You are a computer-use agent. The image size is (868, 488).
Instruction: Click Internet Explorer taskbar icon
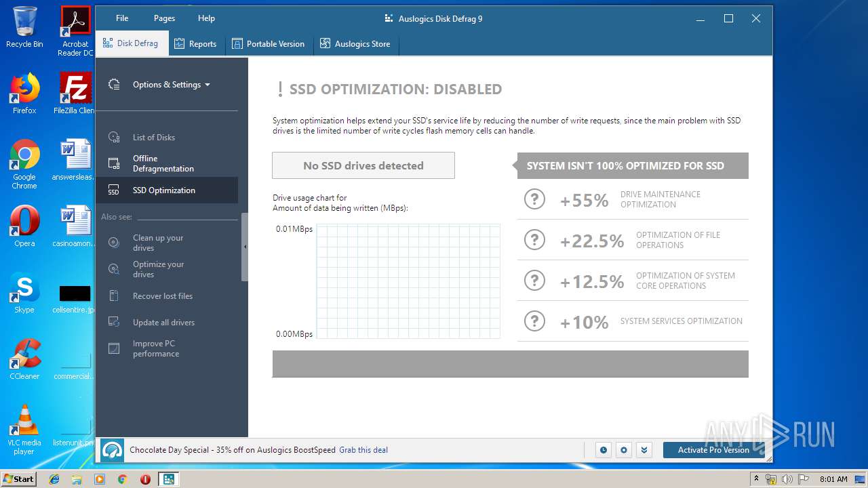pos(54,479)
